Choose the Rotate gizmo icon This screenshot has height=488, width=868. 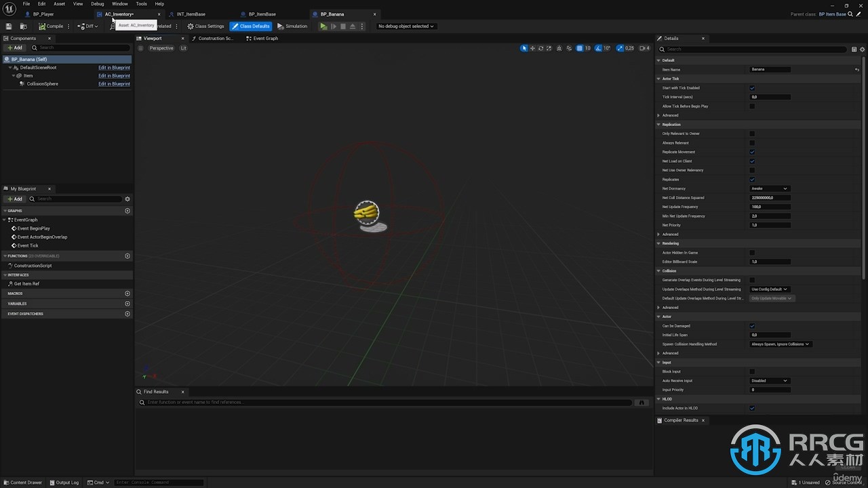click(x=540, y=48)
